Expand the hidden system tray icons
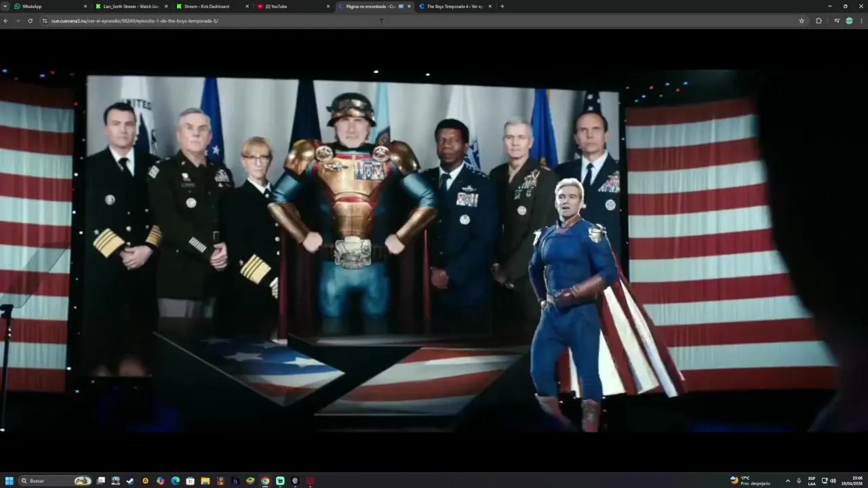This screenshot has width=868, height=488. click(x=788, y=481)
